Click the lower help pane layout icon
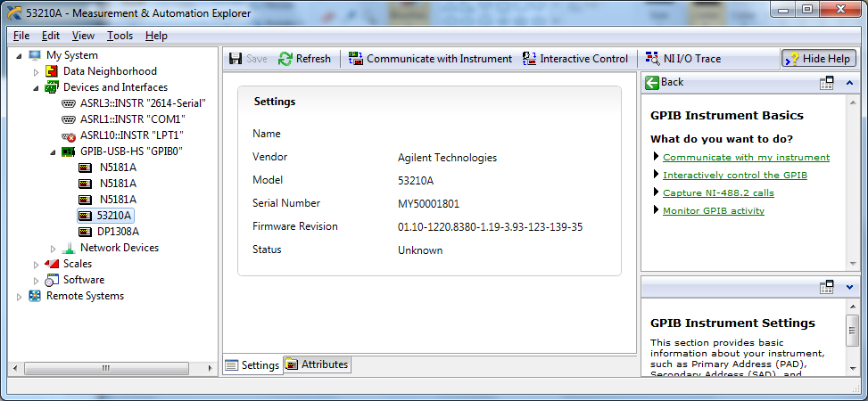This screenshot has width=868, height=401. click(826, 287)
